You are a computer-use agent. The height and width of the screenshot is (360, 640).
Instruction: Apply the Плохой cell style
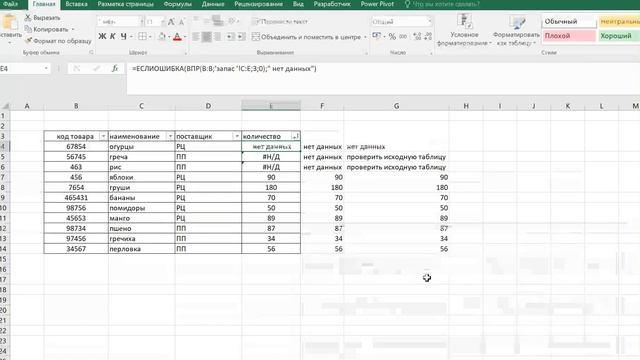tap(569, 36)
